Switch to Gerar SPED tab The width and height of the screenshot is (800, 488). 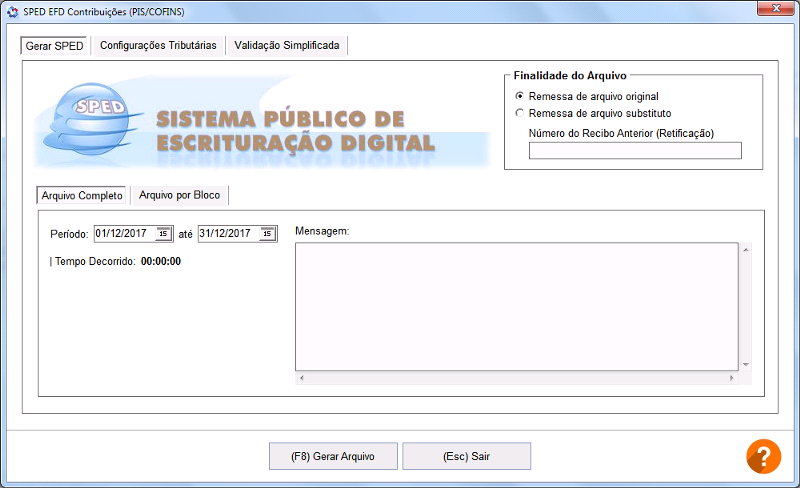tap(55, 45)
